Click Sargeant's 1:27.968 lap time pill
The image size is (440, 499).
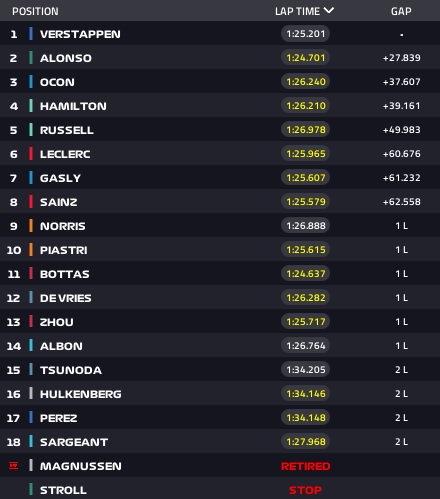pos(306,442)
